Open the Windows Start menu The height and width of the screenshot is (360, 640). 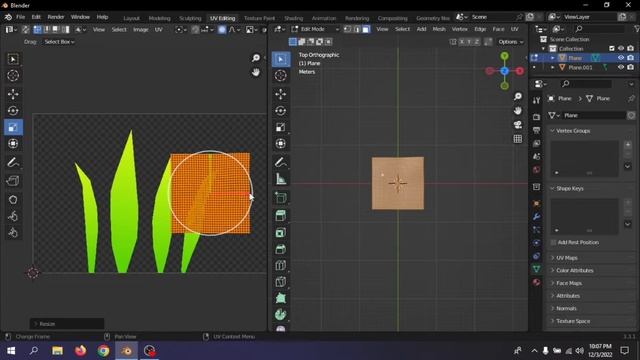[x=11, y=351]
